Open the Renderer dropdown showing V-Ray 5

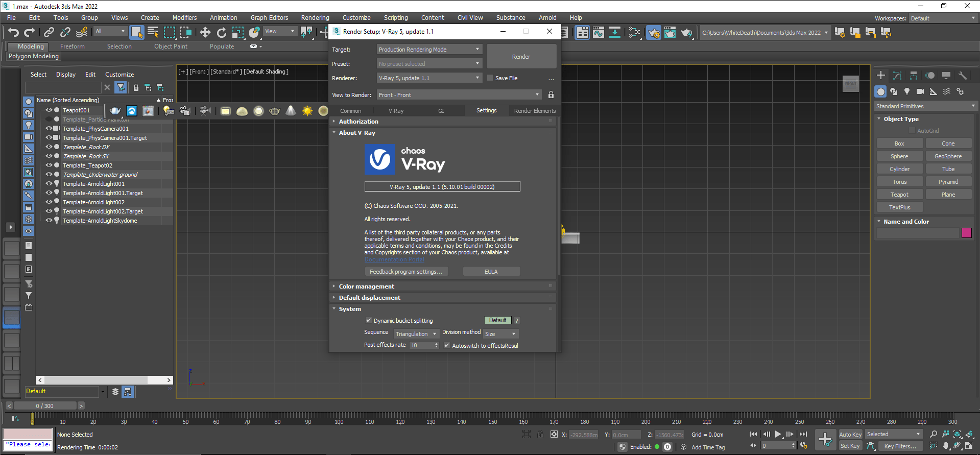click(x=429, y=78)
